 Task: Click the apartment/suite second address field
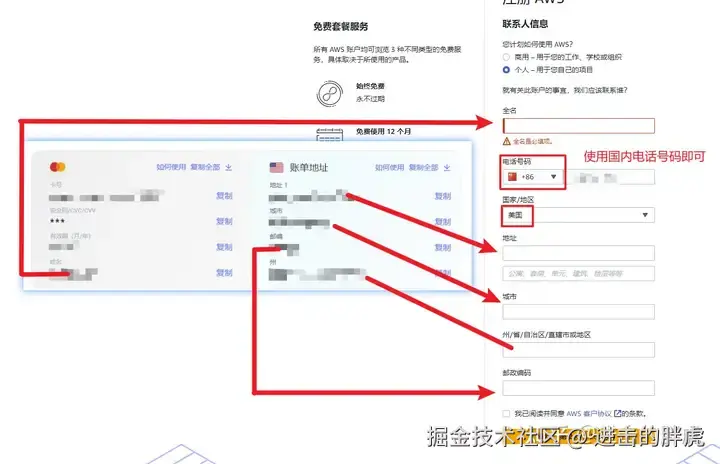[x=579, y=273]
